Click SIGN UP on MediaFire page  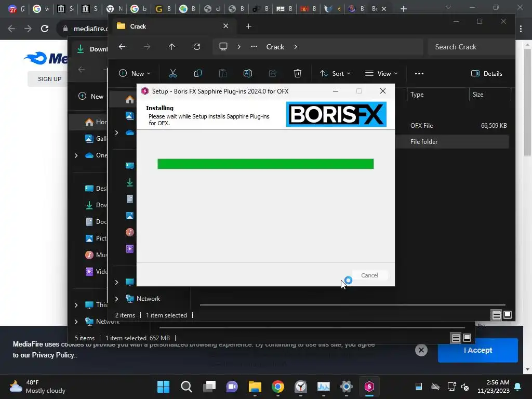(x=49, y=79)
